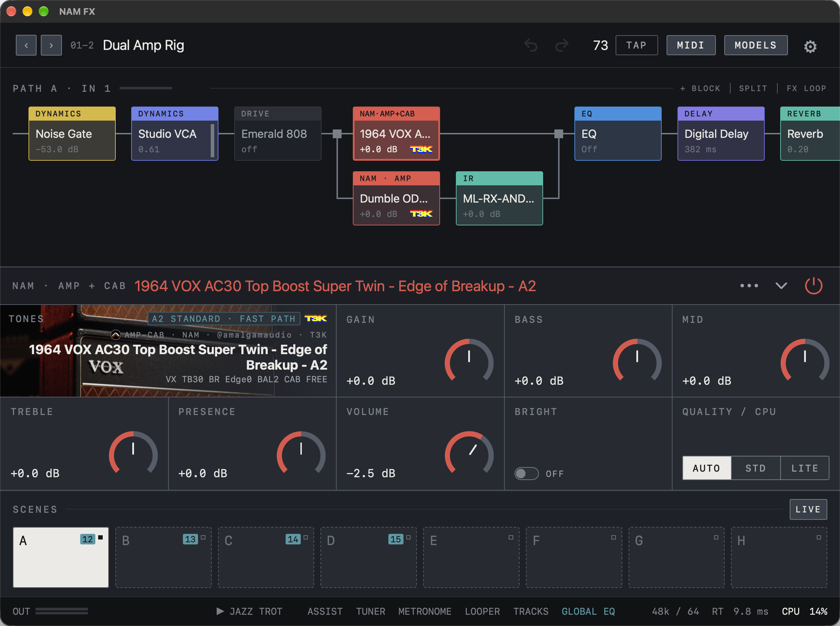Open the three-dot more options menu
This screenshot has height=626, width=840.
pos(749,286)
